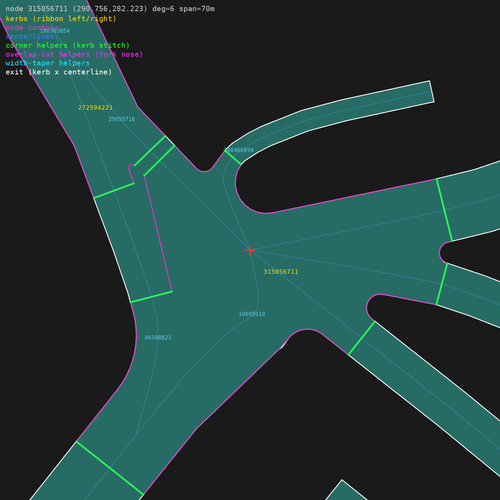
Task: Click the yellow node label 272594221
Action: [x=95, y=108]
